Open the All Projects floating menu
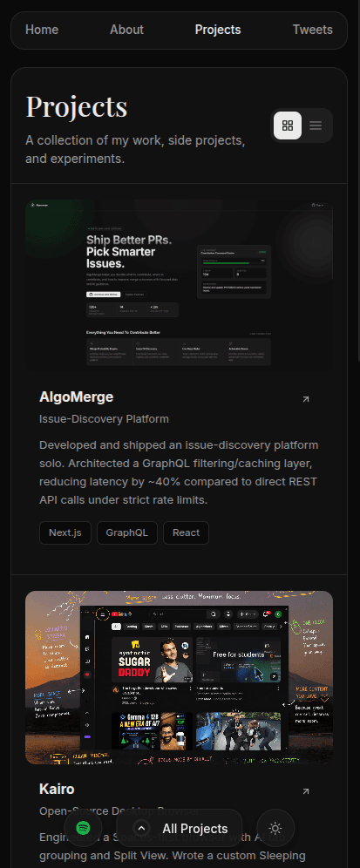The height and width of the screenshot is (868, 360). coord(187,828)
